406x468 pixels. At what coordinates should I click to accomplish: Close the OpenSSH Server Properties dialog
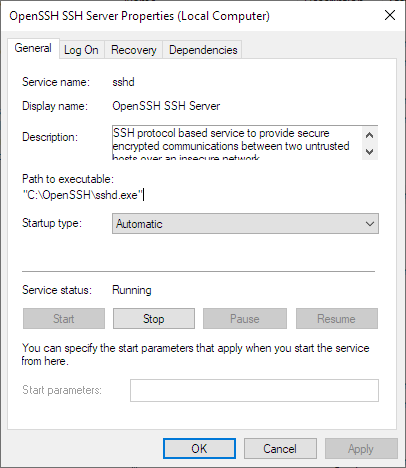(x=390, y=15)
